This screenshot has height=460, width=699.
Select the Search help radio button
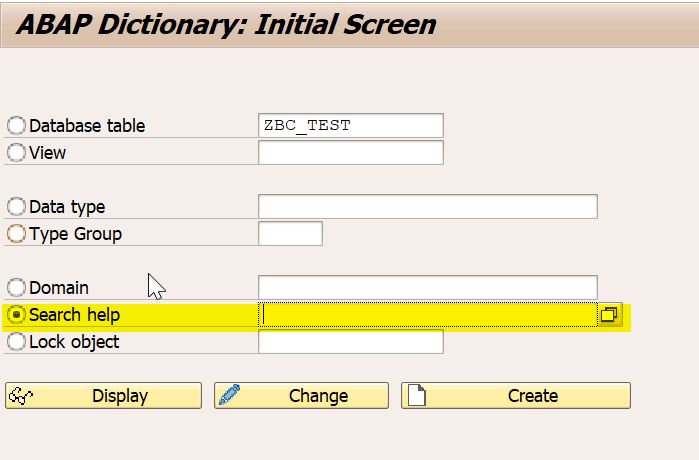pyautogui.click(x=16, y=315)
